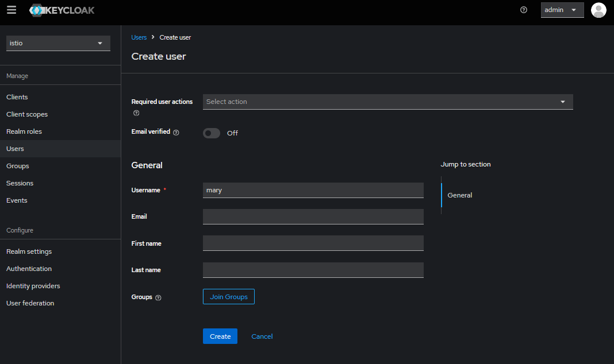
Task: Go to Realm roles
Action: click(60, 131)
